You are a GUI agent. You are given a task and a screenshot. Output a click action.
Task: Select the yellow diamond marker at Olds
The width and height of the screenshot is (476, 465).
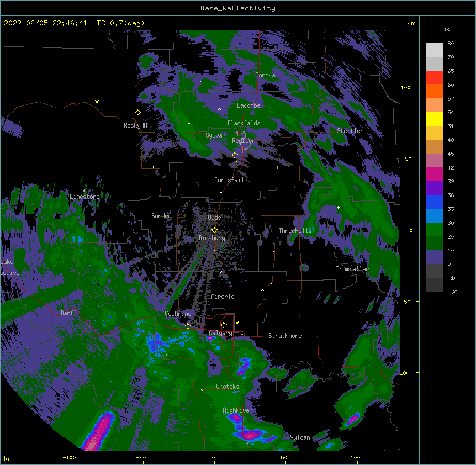(x=214, y=230)
